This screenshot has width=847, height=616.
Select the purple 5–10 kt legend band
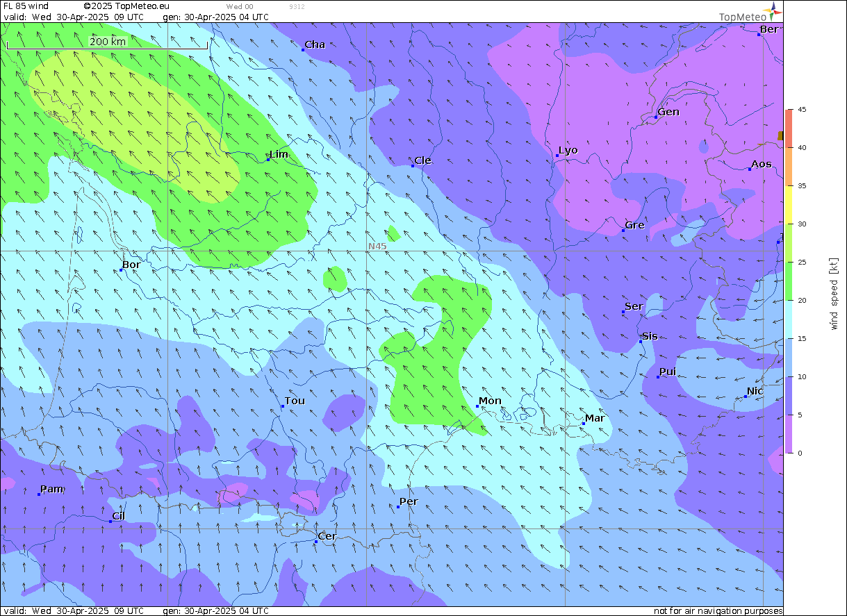point(789,396)
